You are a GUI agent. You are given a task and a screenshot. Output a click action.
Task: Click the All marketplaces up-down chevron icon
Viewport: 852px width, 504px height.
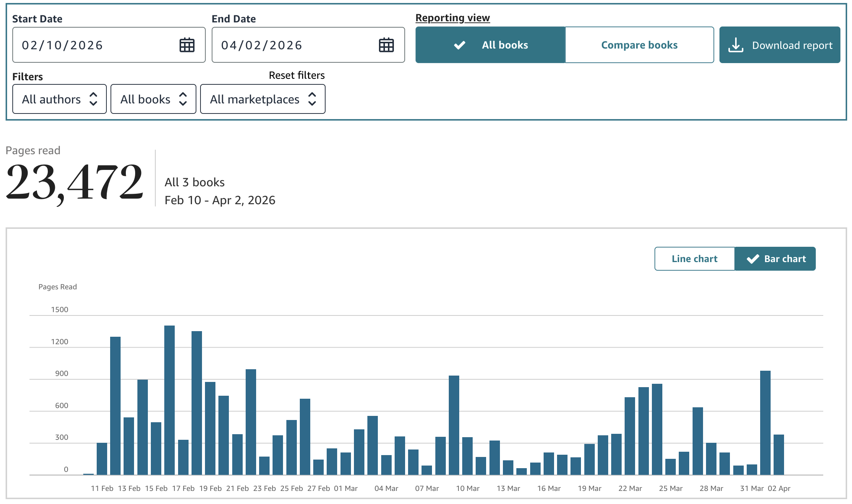[x=312, y=99]
